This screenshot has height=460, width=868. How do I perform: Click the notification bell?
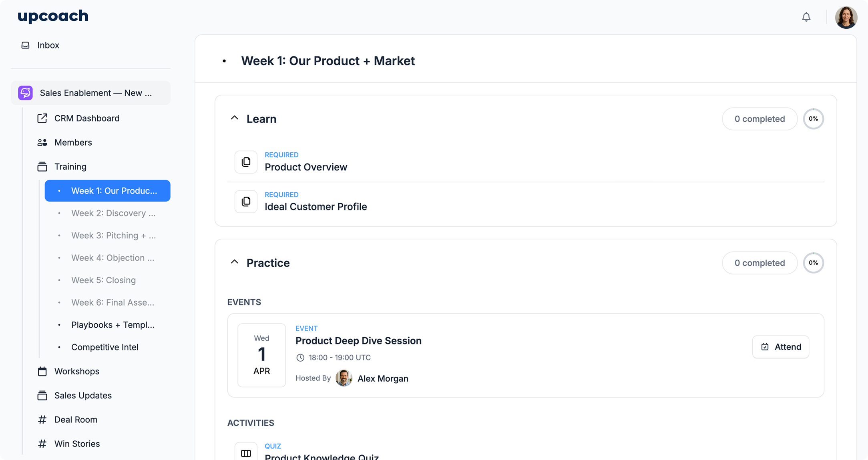(806, 17)
